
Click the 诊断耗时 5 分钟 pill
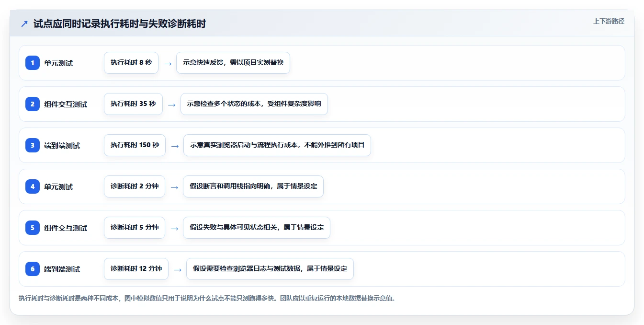pos(135,228)
